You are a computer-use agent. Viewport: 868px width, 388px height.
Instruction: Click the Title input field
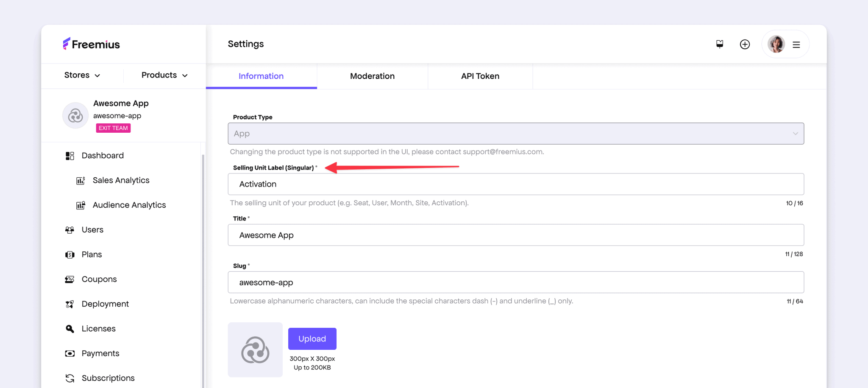point(516,235)
